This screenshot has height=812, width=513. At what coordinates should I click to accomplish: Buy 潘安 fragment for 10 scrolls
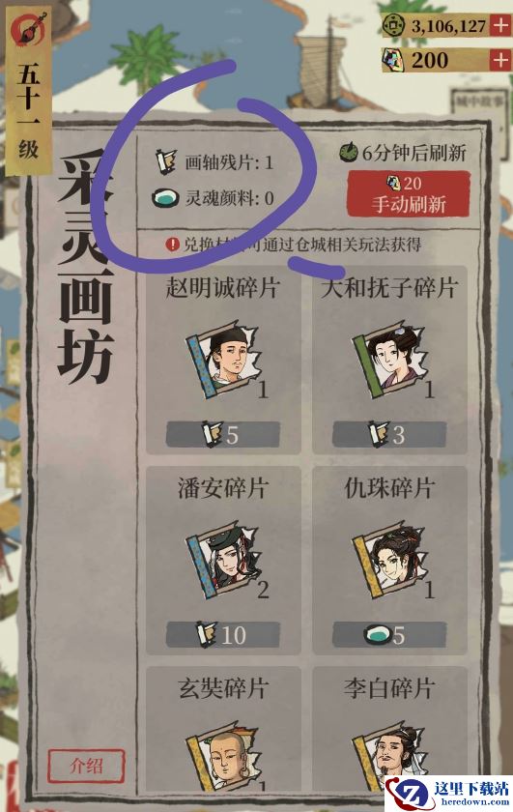pyautogui.click(x=222, y=635)
